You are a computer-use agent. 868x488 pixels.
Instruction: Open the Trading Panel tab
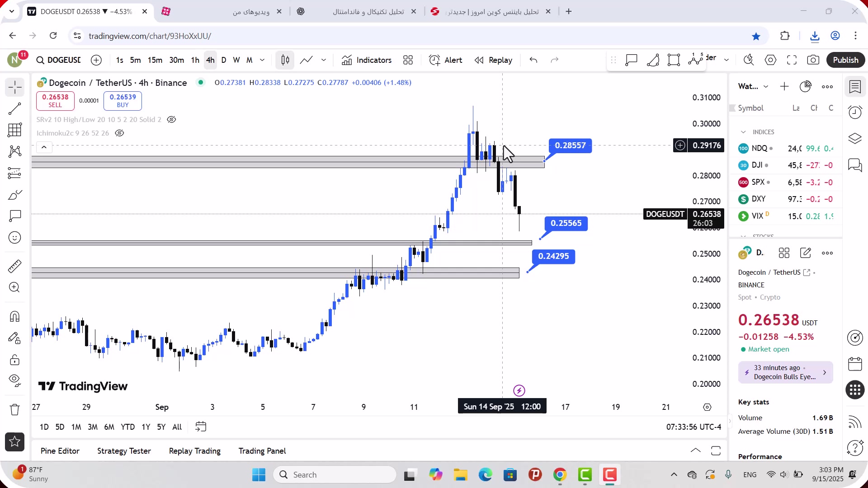[x=262, y=451]
